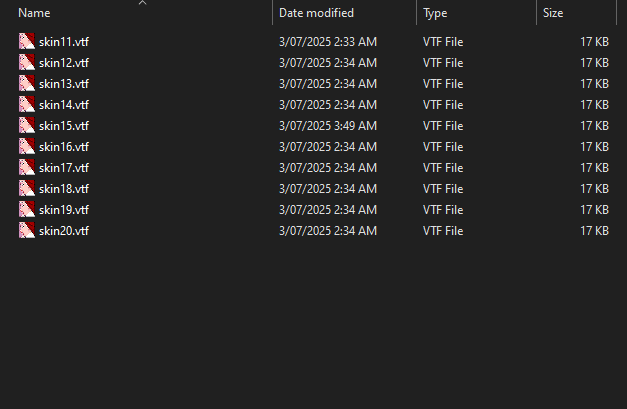Click the skin18.vtf file icon
This screenshot has height=409, width=627.
(x=26, y=189)
